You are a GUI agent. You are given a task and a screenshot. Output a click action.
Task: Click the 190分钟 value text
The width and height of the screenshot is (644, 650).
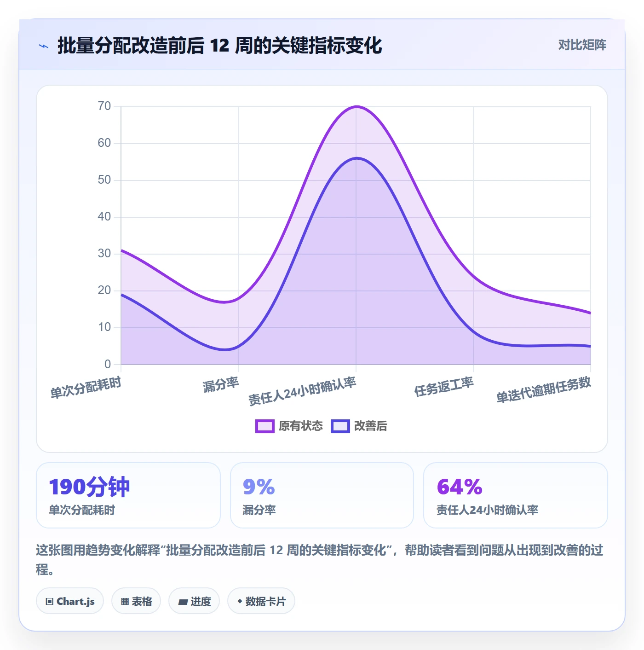[x=89, y=487]
